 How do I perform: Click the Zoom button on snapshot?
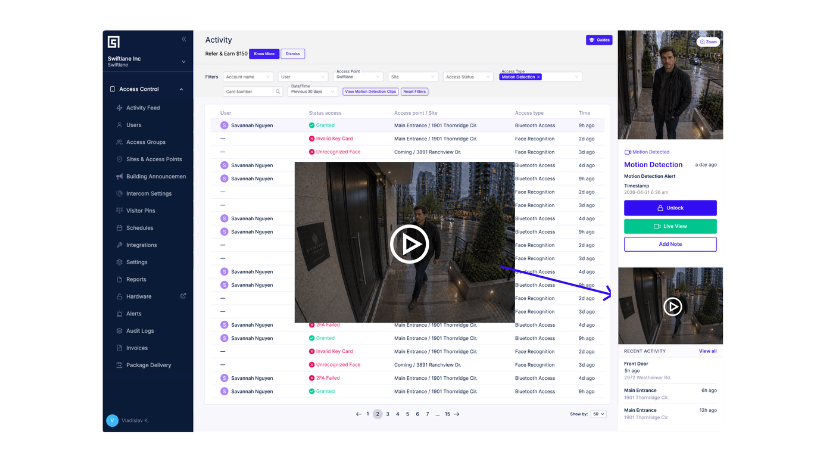(709, 42)
